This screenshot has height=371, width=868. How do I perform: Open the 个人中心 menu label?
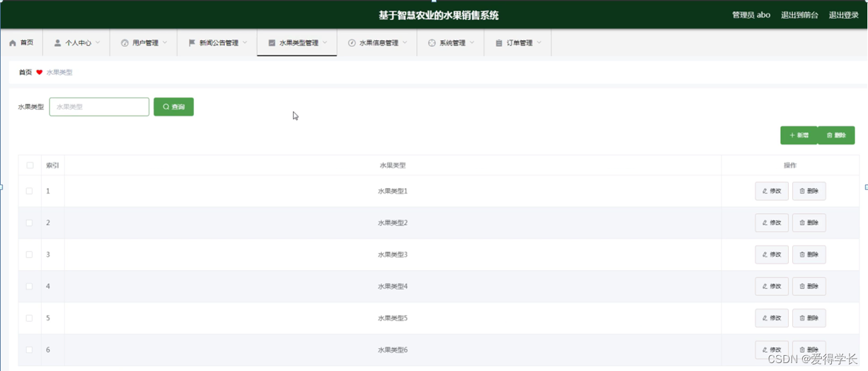78,43
